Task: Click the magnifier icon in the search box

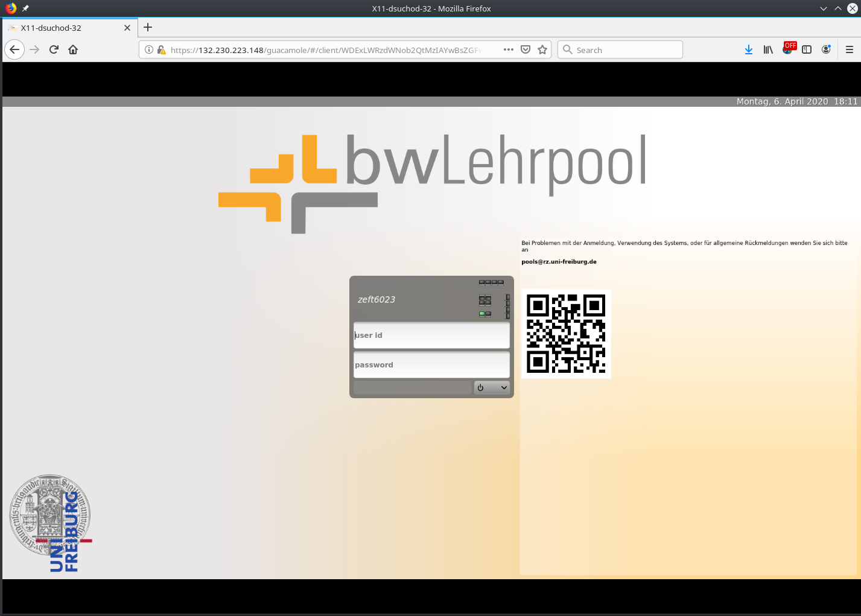Action: (x=567, y=49)
